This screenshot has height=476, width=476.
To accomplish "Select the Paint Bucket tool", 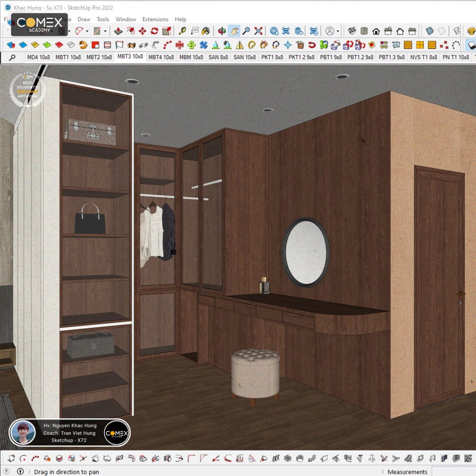I will tap(206, 31).
